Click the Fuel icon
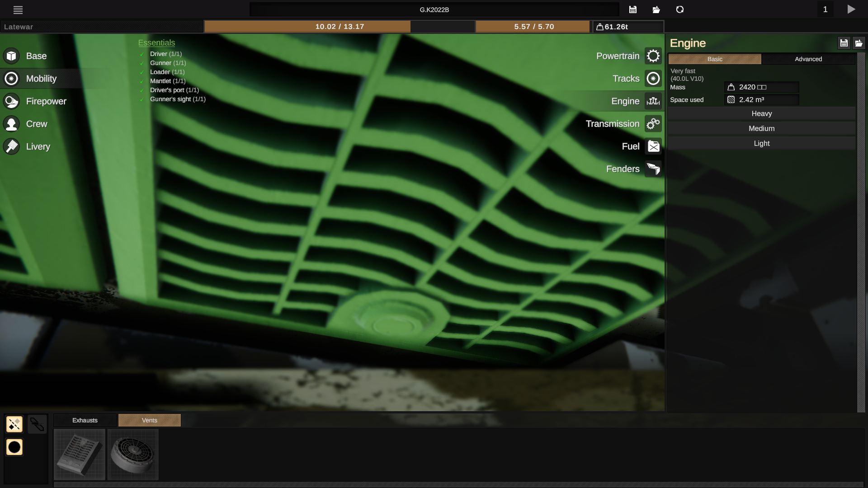 (653, 146)
